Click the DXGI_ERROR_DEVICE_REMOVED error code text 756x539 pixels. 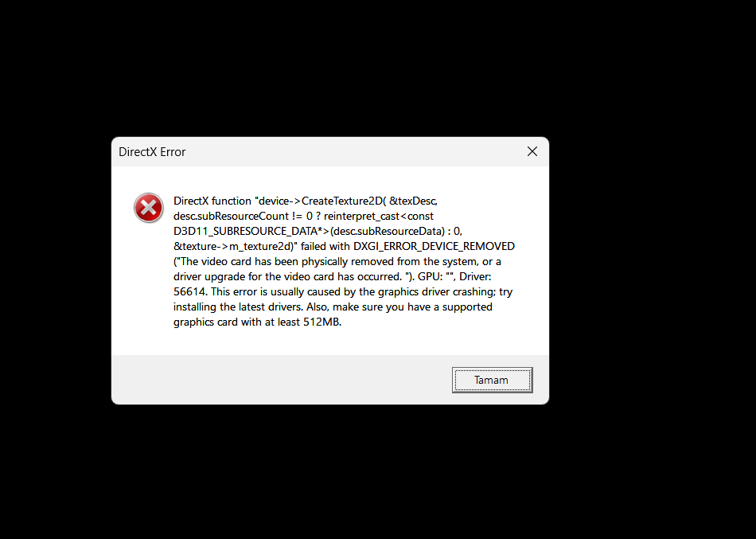[434, 246]
